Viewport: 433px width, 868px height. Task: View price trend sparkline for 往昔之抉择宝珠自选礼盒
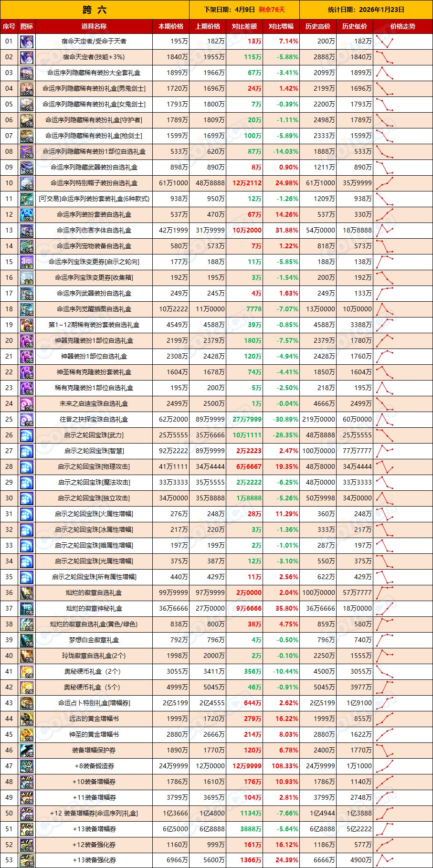pyautogui.click(x=385, y=420)
